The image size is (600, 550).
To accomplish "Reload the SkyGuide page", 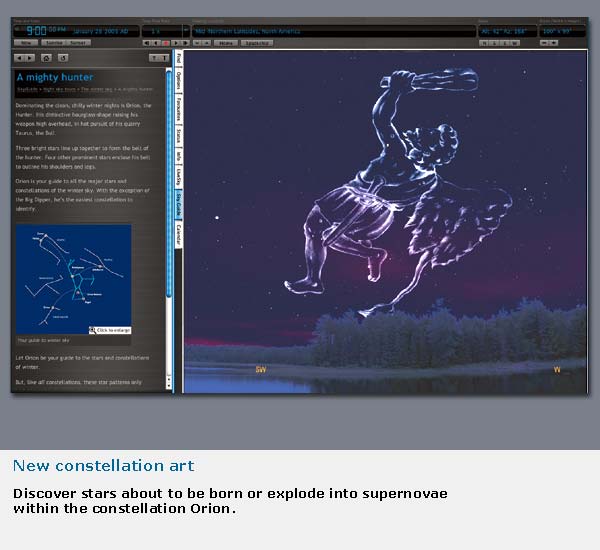I will coord(63,58).
